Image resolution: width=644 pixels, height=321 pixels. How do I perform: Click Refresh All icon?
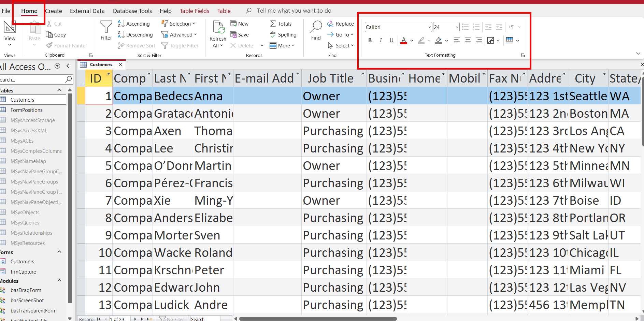click(x=218, y=28)
